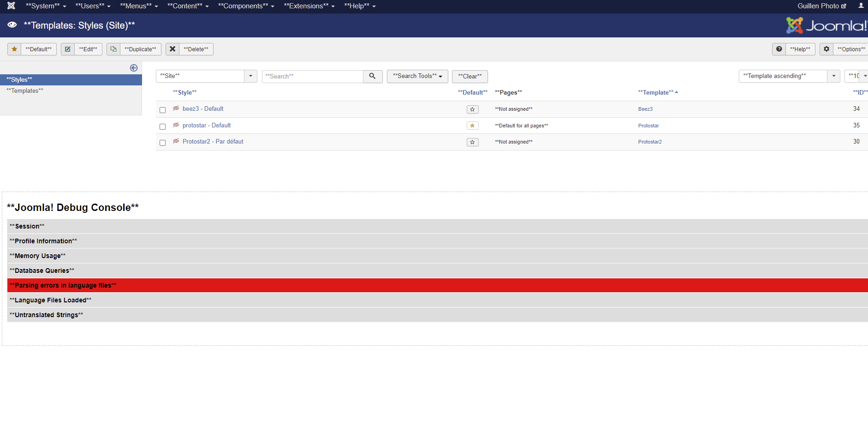Click the Joomla logo icon in top menu
868x433 pixels.
click(x=12, y=6)
